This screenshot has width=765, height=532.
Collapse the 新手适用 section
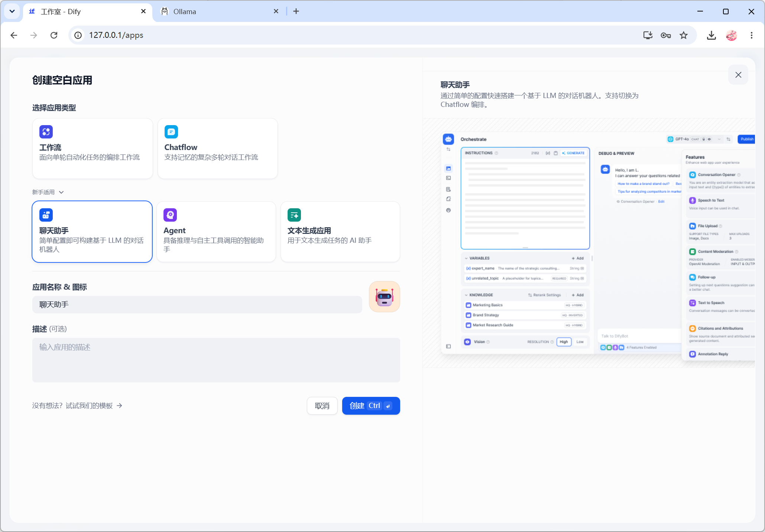[48, 192]
